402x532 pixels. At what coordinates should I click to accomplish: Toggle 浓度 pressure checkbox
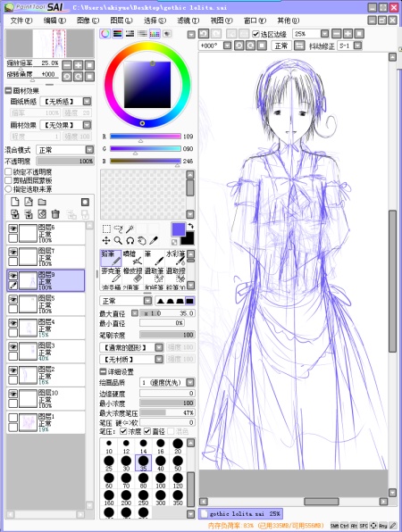pyautogui.click(x=123, y=431)
